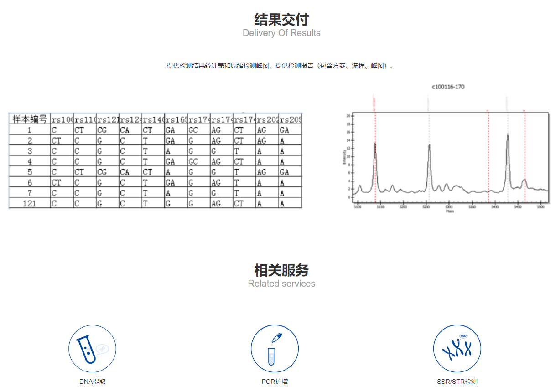
Task: Click the 样本编号 header cell
Action: [30, 119]
